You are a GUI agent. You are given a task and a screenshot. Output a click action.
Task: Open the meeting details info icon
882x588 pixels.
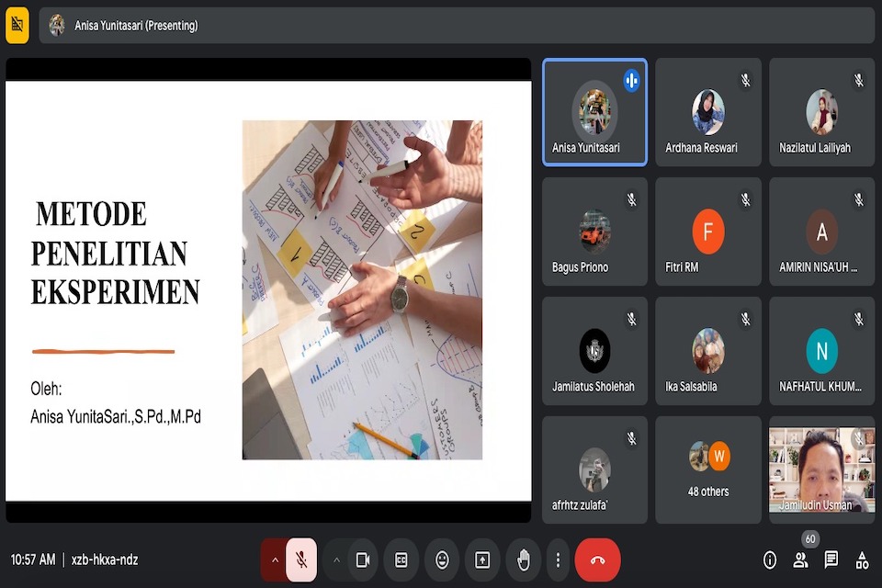tap(770, 560)
